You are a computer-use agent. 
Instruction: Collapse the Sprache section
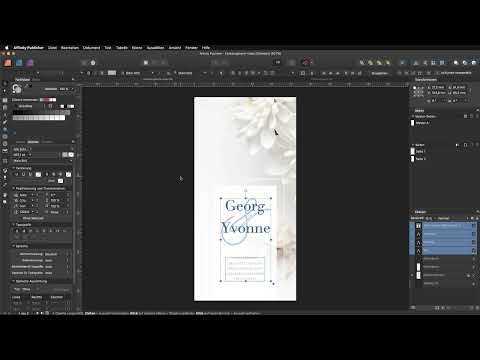[14, 246]
